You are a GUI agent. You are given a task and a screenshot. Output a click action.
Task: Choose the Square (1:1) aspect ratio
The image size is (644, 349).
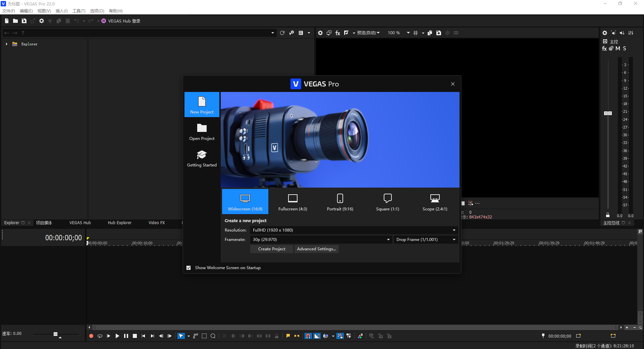[x=387, y=201]
